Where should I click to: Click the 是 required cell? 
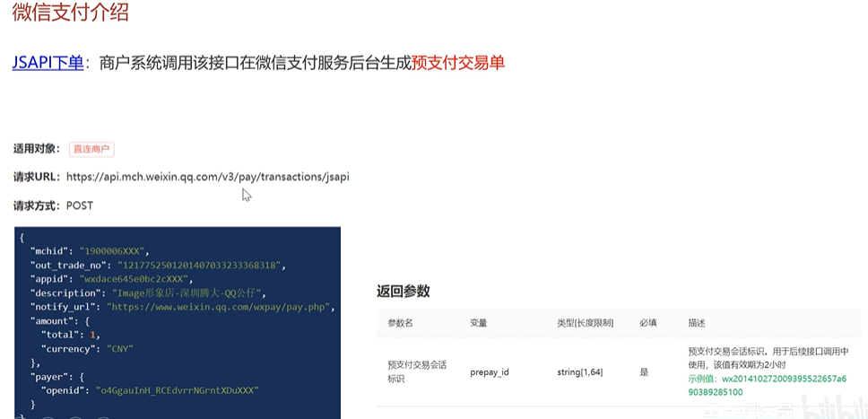click(644, 372)
